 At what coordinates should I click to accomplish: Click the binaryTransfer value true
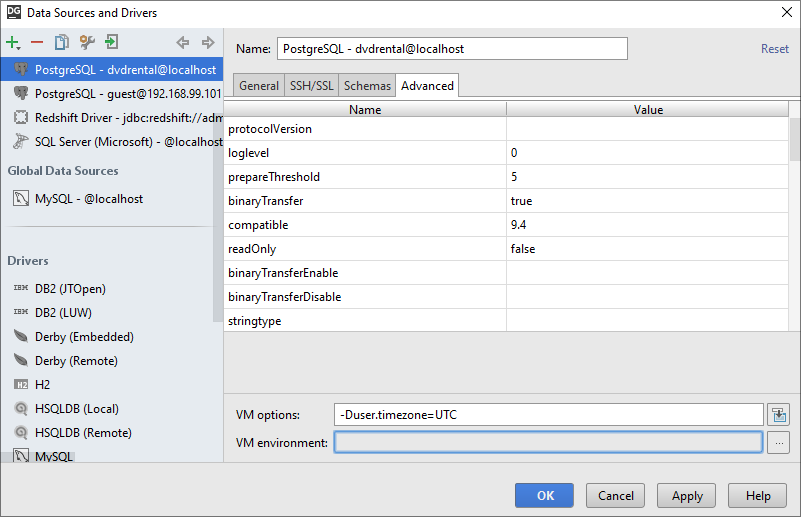647,201
